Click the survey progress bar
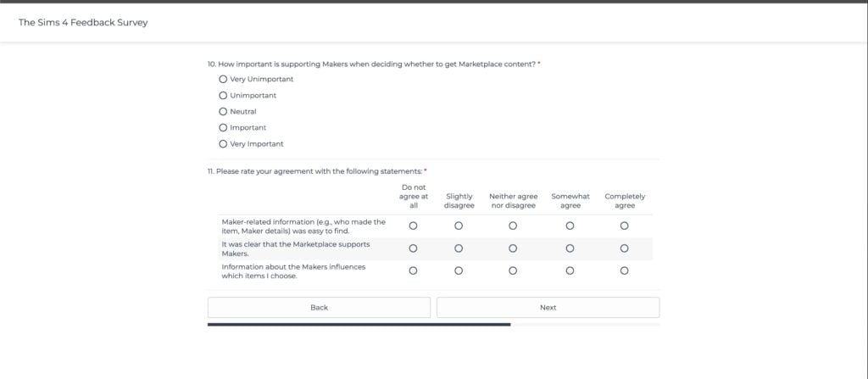This screenshot has width=868, height=379. [x=433, y=325]
